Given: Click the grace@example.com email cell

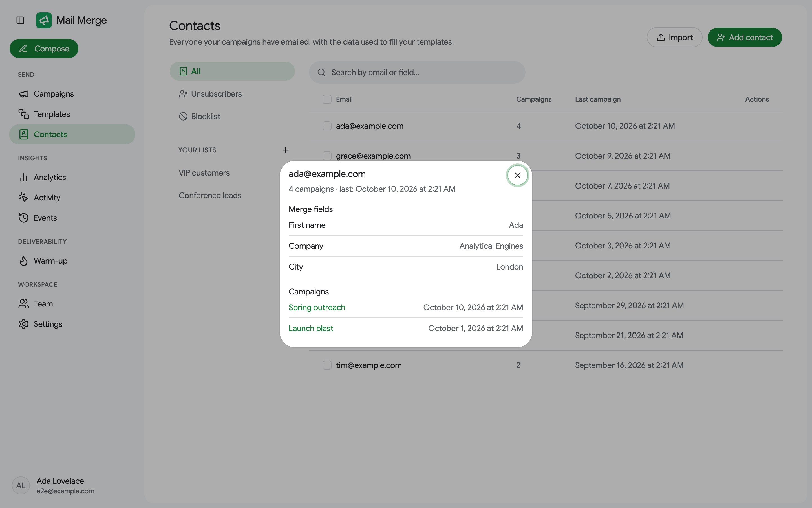Looking at the screenshot, I should coord(373,156).
